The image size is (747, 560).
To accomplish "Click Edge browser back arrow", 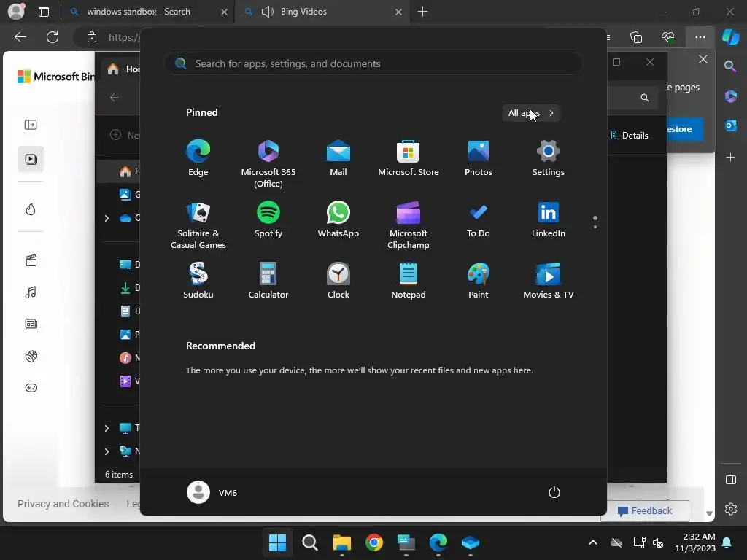I will [20, 37].
